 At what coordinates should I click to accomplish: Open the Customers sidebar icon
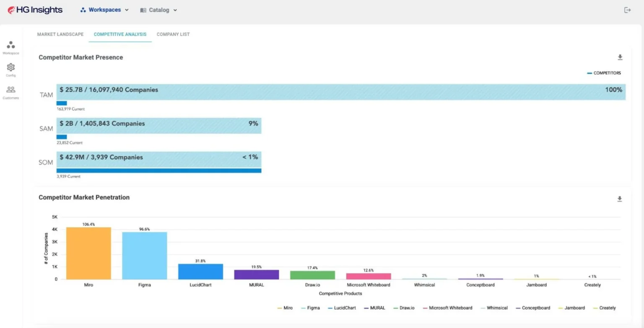tap(11, 89)
